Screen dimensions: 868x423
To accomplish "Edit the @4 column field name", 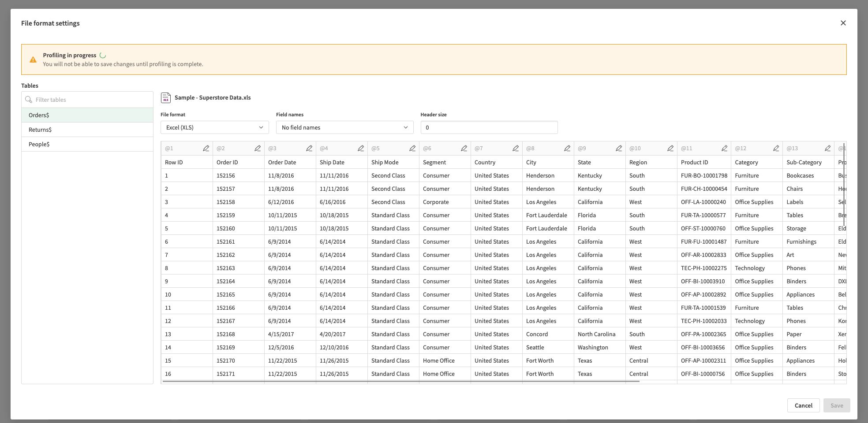I will click(361, 148).
